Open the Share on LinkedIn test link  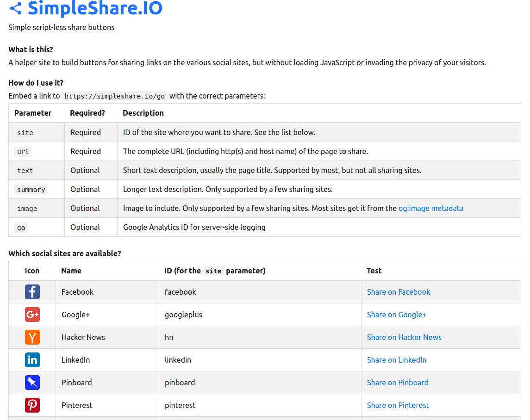click(x=397, y=360)
